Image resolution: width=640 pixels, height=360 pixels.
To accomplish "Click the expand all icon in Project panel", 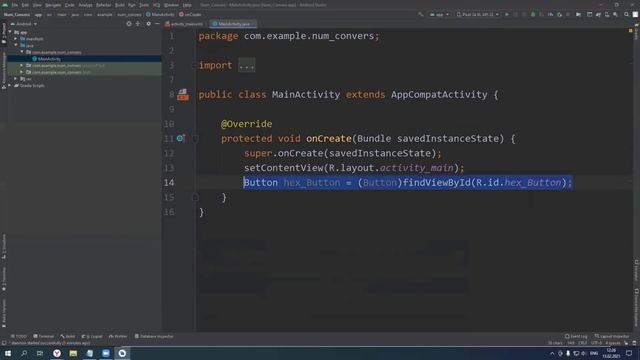I will [x=138, y=24].
